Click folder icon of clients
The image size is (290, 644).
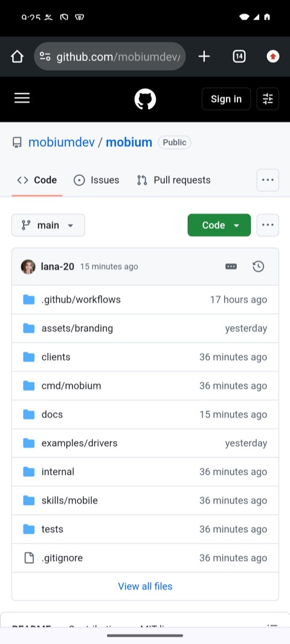click(x=29, y=357)
